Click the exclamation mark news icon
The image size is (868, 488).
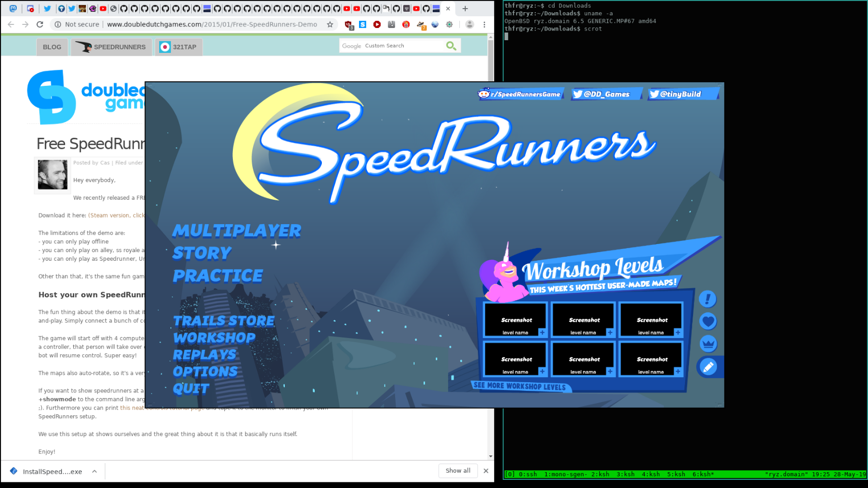click(707, 299)
